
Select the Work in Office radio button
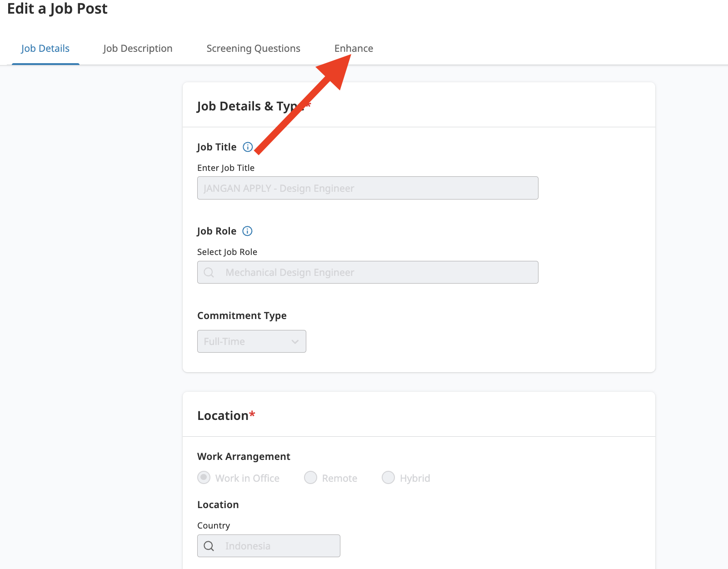[x=204, y=478]
